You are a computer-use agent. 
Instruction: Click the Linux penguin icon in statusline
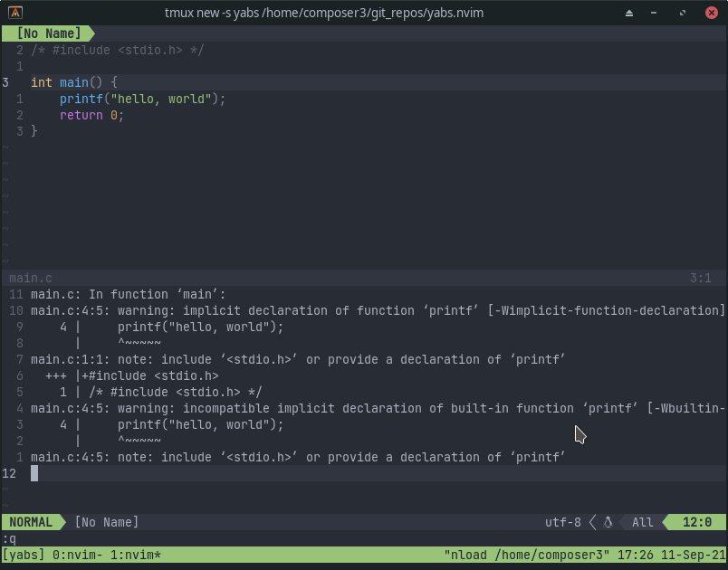tap(608, 522)
